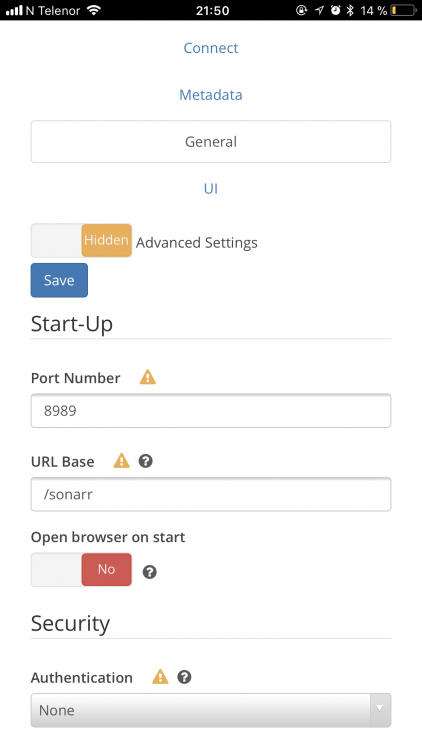Viewport: 422px width, 750px height.
Task: Focus the Port Number field with 8989
Action: [x=211, y=411]
